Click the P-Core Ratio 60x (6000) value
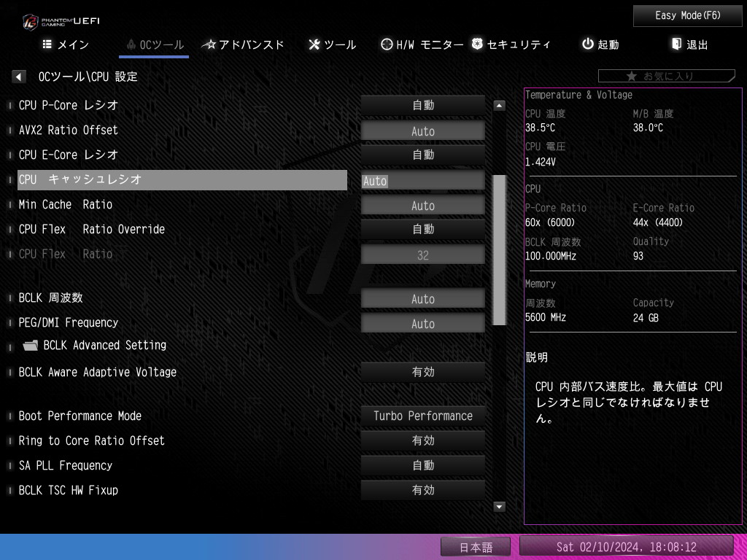The height and width of the screenshot is (560, 747). point(550,222)
